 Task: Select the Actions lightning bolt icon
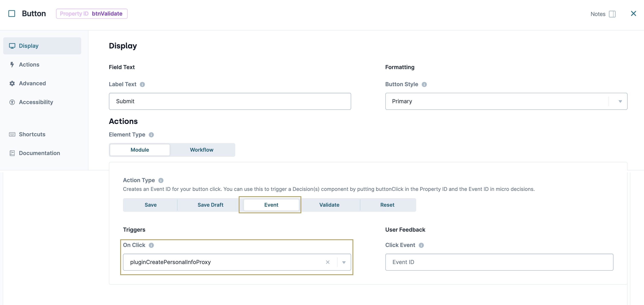tap(12, 64)
